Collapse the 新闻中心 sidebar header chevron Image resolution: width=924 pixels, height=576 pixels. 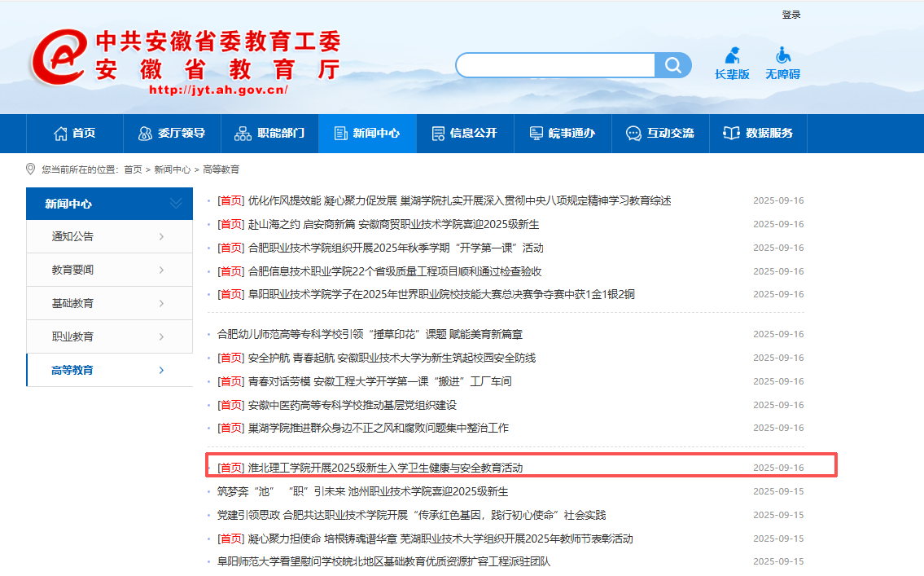coord(176,204)
